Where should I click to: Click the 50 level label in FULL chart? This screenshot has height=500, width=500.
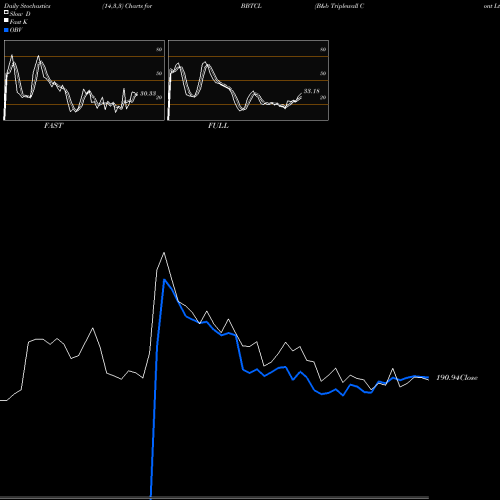click(x=323, y=73)
